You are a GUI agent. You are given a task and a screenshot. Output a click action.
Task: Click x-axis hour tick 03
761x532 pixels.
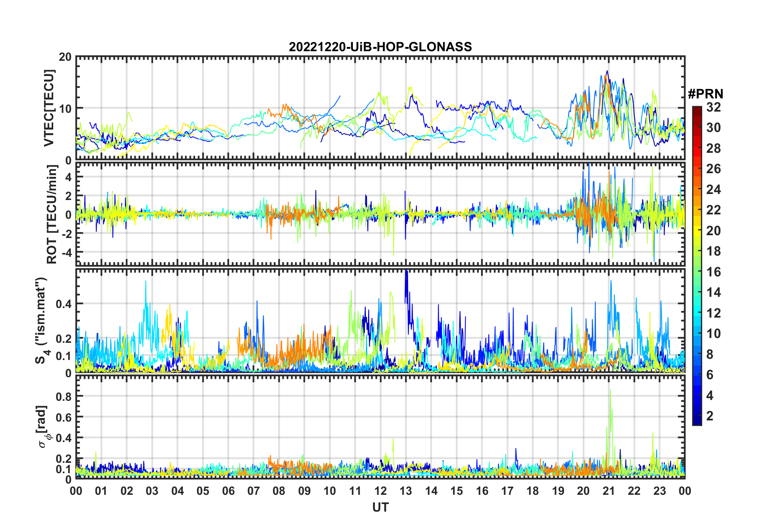152,491
